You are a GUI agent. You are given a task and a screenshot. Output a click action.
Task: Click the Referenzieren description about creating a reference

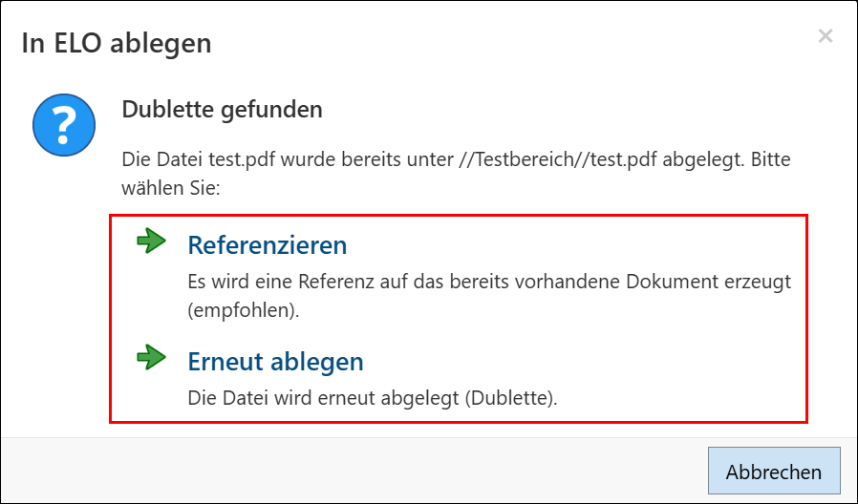pyautogui.click(x=489, y=283)
